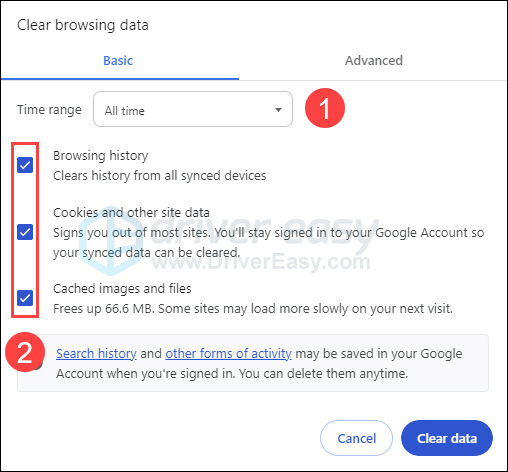Click the Time range label
Viewport: 508px width, 472px height.
(49, 110)
